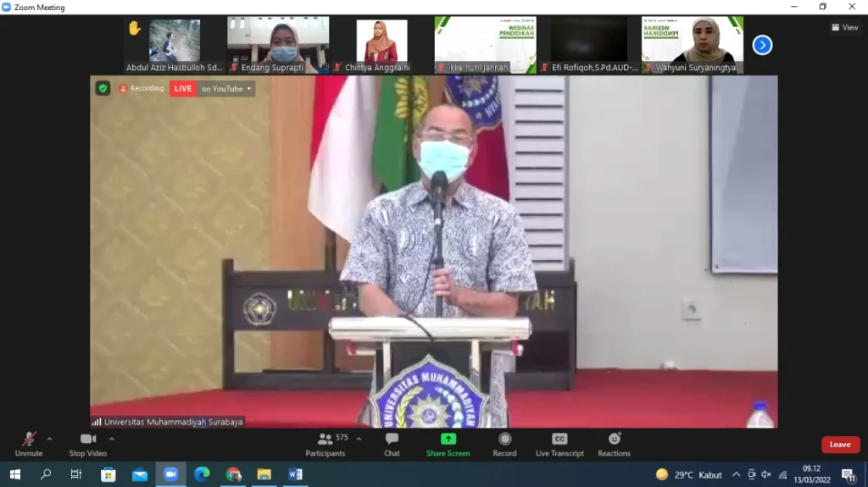Screen dimensions: 868x487
Task: Open Task View on the taskbar
Action: pyautogui.click(x=76, y=474)
